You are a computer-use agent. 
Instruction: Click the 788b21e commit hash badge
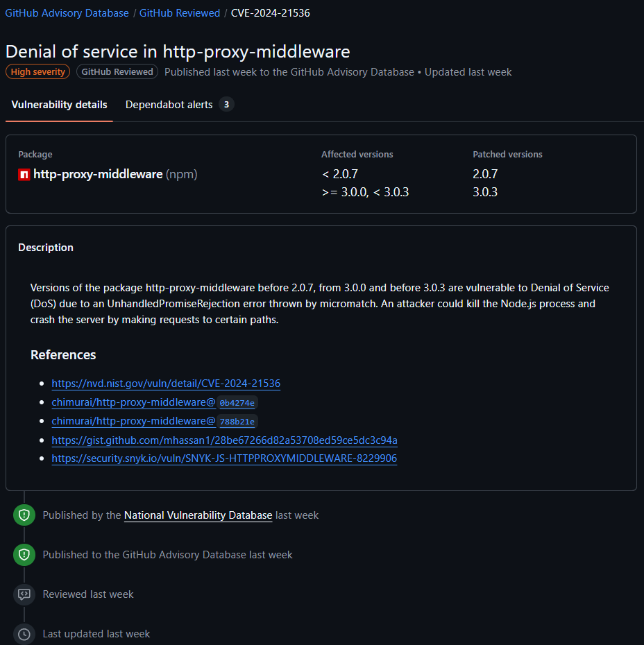[x=237, y=421]
